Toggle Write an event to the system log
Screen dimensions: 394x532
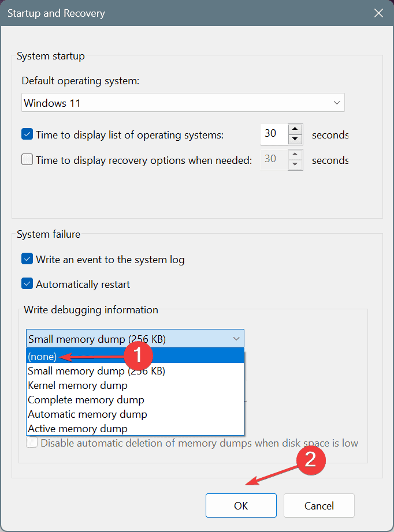pos(27,259)
